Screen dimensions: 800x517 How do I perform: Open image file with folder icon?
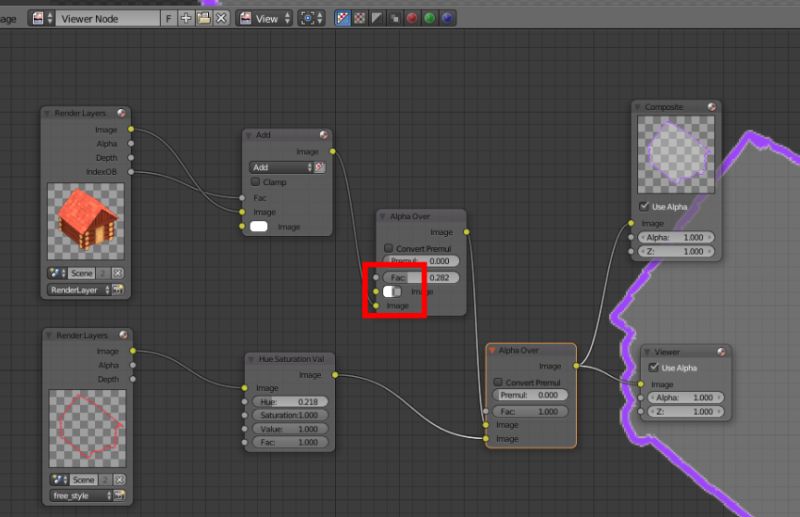point(204,19)
